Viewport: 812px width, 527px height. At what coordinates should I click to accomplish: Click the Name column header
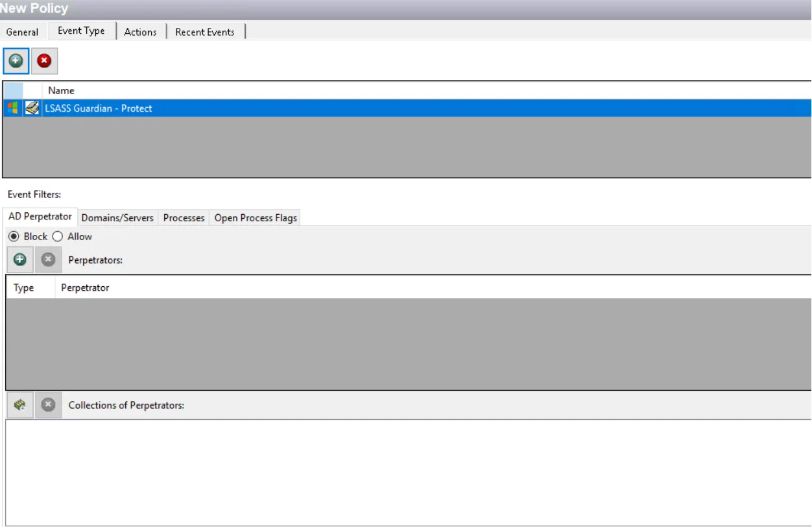pos(426,90)
